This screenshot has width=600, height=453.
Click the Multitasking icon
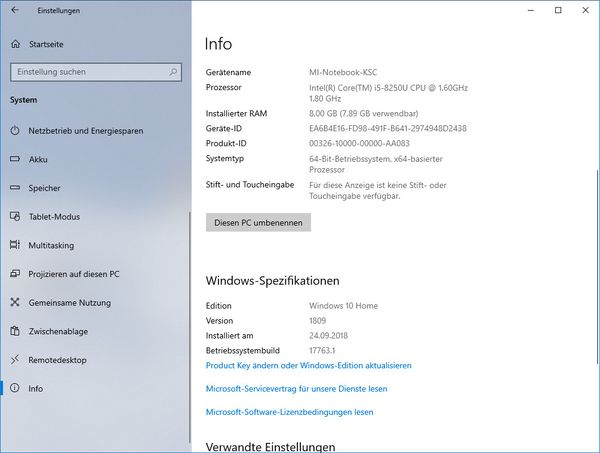15,245
